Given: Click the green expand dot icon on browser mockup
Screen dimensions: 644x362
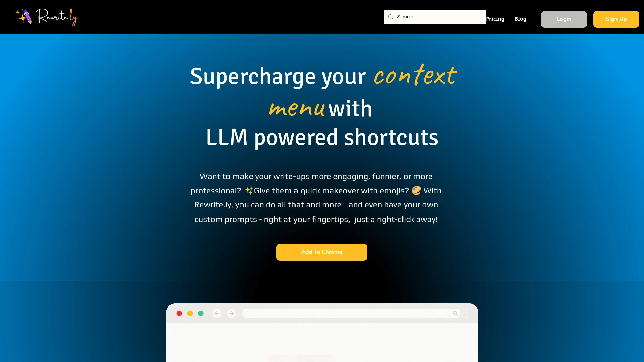Looking at the screenshot, I should point(200,313).
